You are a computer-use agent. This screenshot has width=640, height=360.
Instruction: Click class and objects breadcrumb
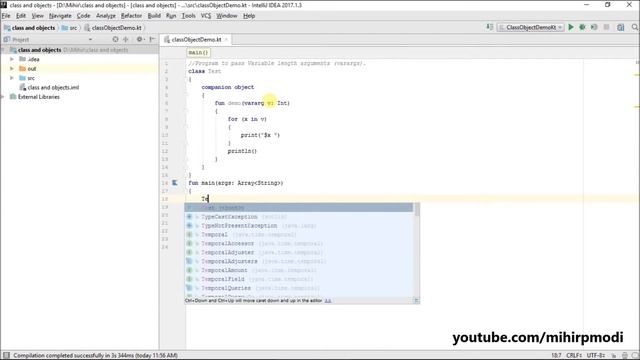click(x=29, y=28)
